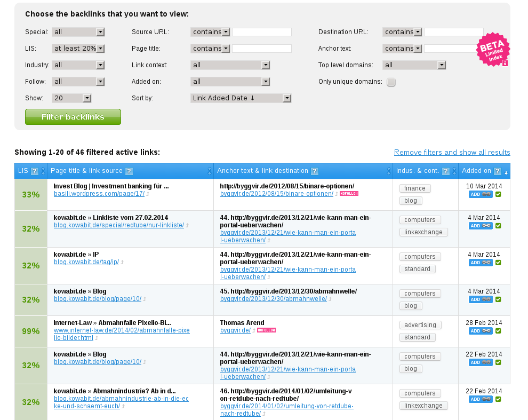This screenshot has height=420, width=528.
Task: Click the Source URL text input field
Action: pos(261,32)
